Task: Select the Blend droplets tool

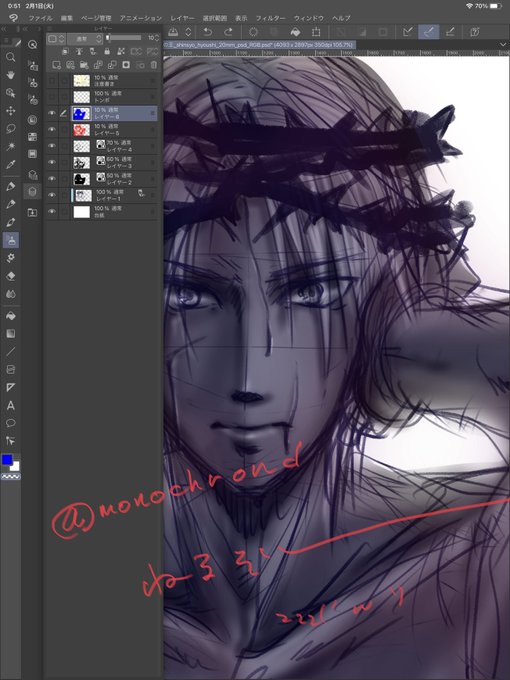Action: click(10, 294)
